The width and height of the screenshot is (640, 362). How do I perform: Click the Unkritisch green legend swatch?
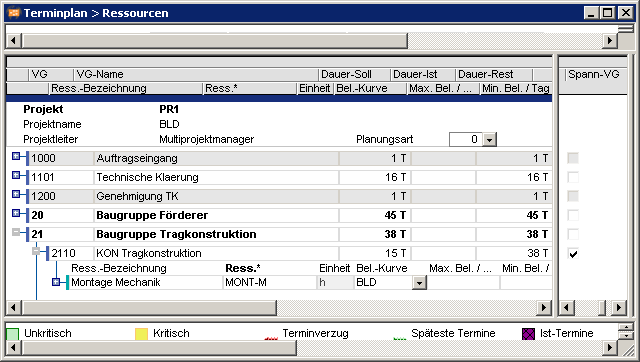(x=13, y=334)
